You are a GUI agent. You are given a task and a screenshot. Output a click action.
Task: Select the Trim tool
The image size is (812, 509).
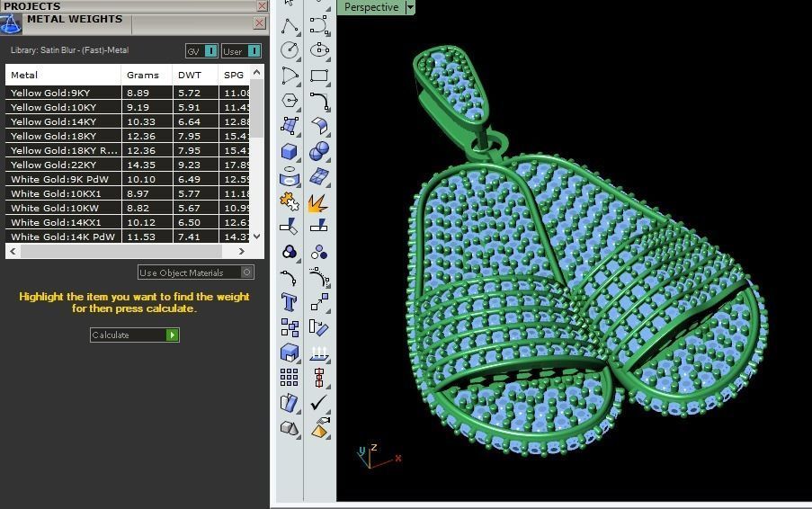pos(290,226)
